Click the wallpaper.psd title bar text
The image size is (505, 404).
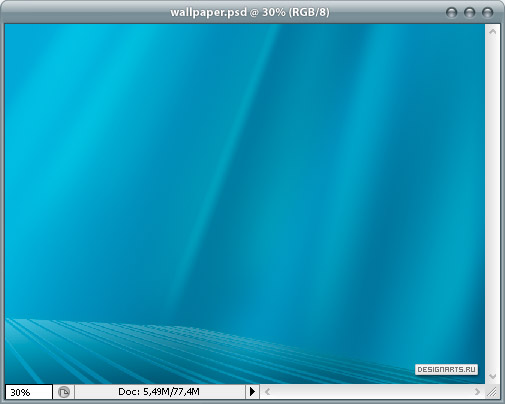click(249, 12)
